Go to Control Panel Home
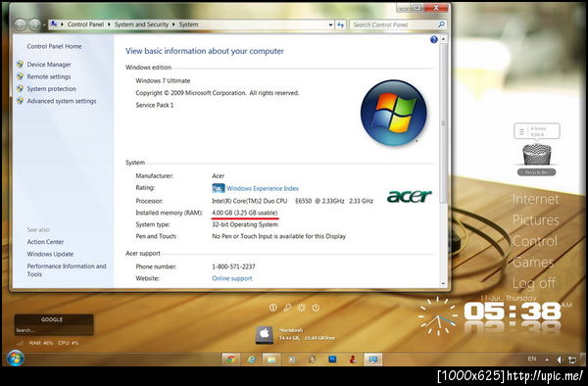 [x=54, y=46]
